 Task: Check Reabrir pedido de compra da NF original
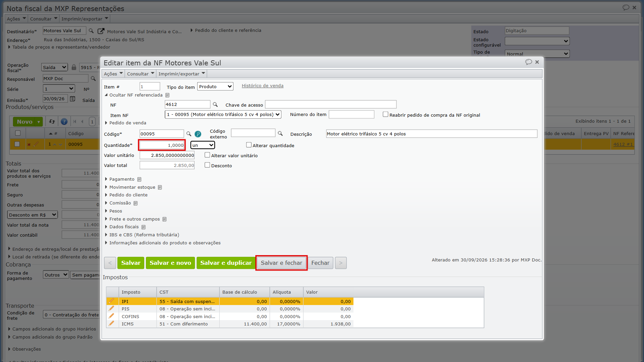click(x=385, y=115)
